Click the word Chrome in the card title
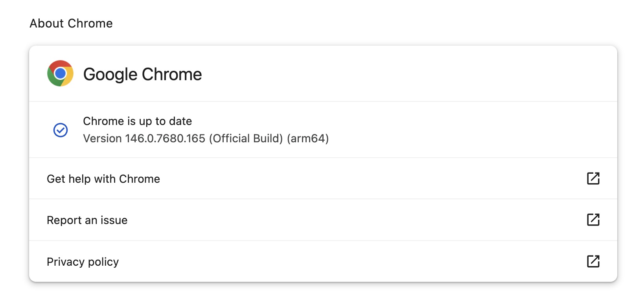Viewport: 644px width, 305px height. pyautogui.click(x=172, y=74)
